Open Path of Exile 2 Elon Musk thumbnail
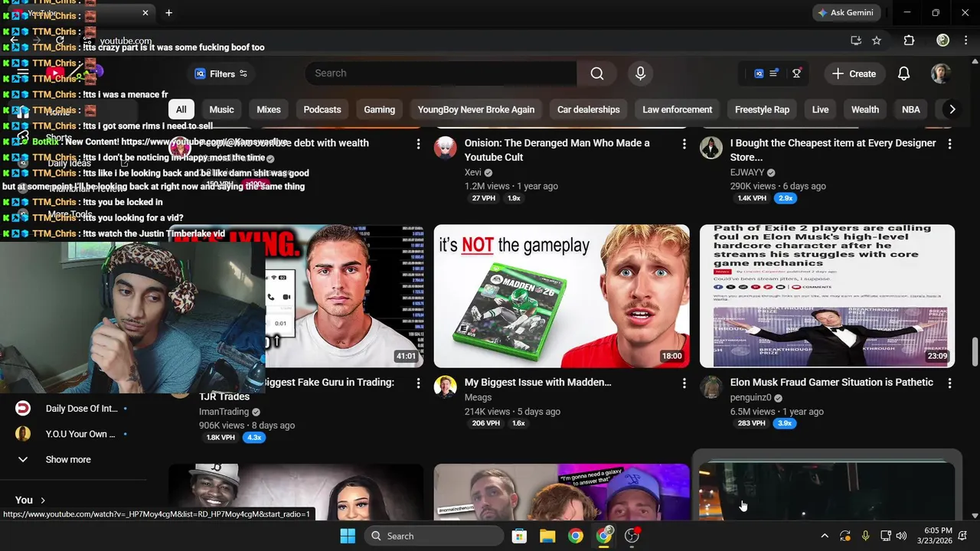980x551 pixels. (827, 296)
